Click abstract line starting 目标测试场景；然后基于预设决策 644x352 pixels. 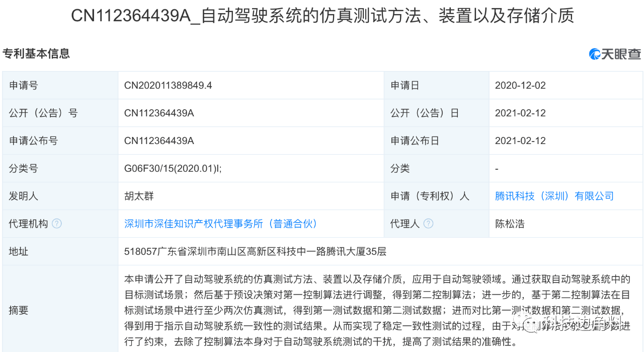[x=377, y=294]
